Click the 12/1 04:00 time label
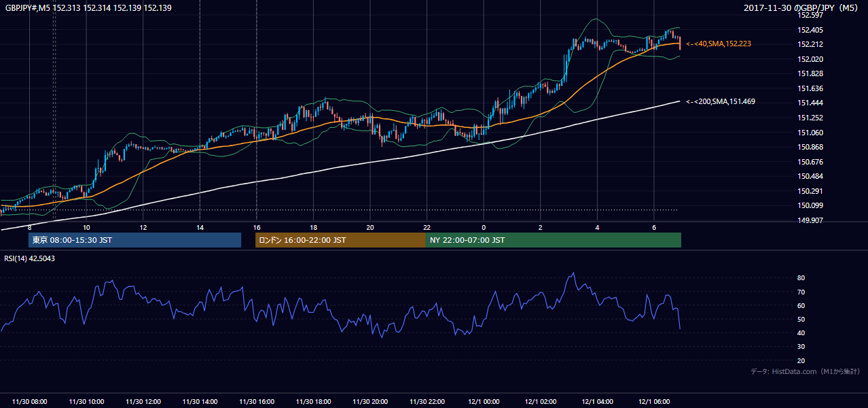The width and height of the screenshot is (868, 408). pyautogui.click(x=597, y=402)
